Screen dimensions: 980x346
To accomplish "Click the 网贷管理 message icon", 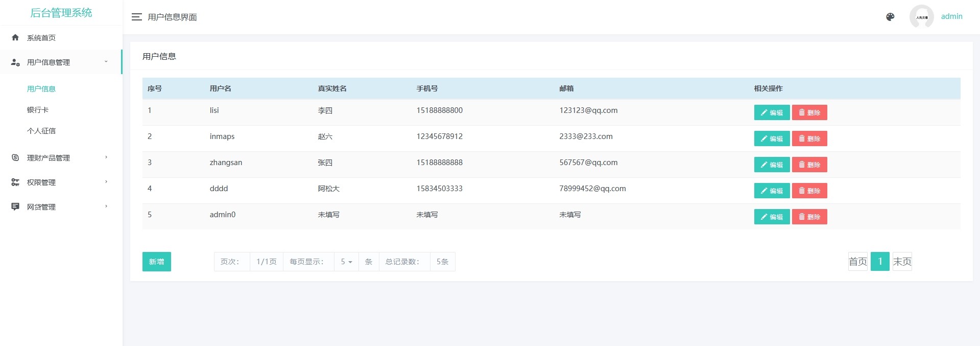I will pos(15,206).
